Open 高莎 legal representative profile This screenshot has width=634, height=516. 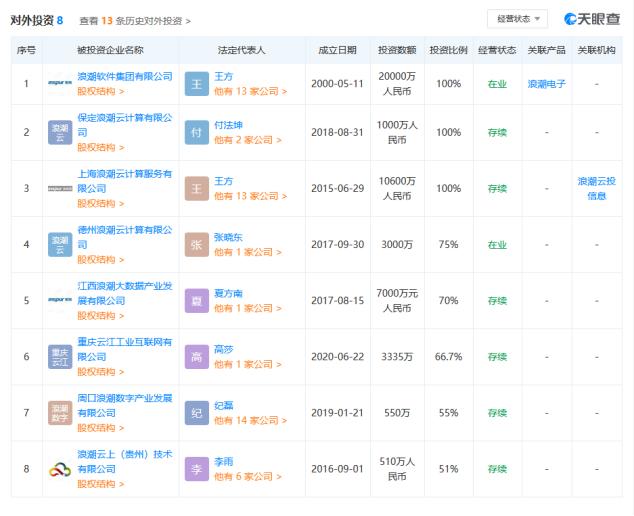[x=224, y=349]
